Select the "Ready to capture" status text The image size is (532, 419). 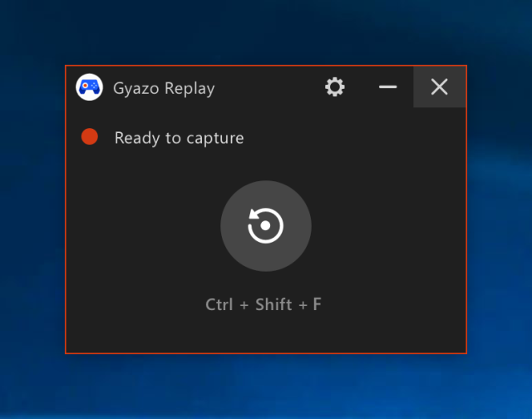179,138
